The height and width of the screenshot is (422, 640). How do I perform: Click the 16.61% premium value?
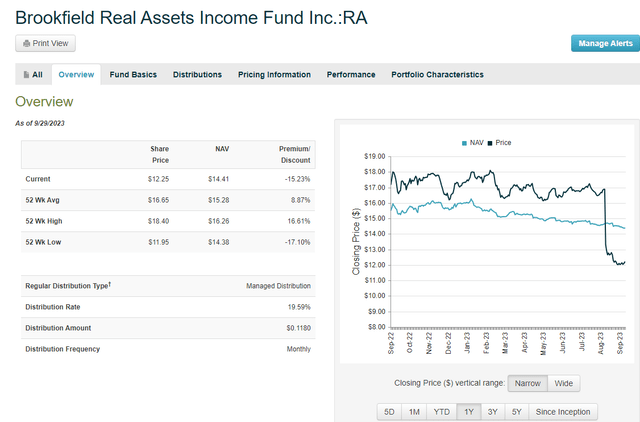click(x=299, y=221)
